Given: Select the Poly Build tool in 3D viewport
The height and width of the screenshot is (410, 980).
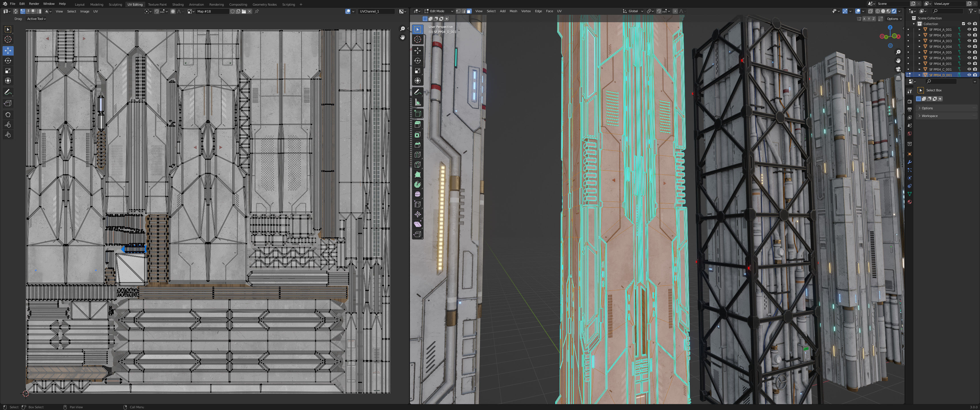Looking at the screenshot, I should pos(418,175).
